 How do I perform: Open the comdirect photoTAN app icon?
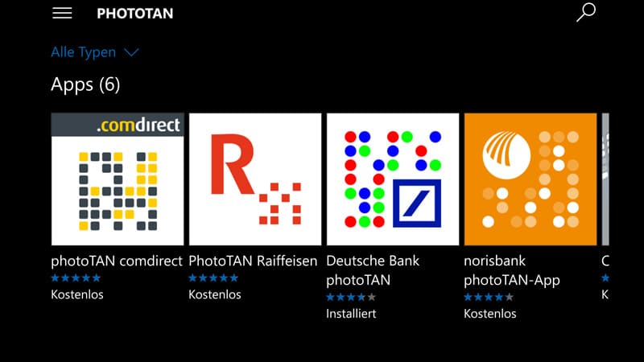118,179
